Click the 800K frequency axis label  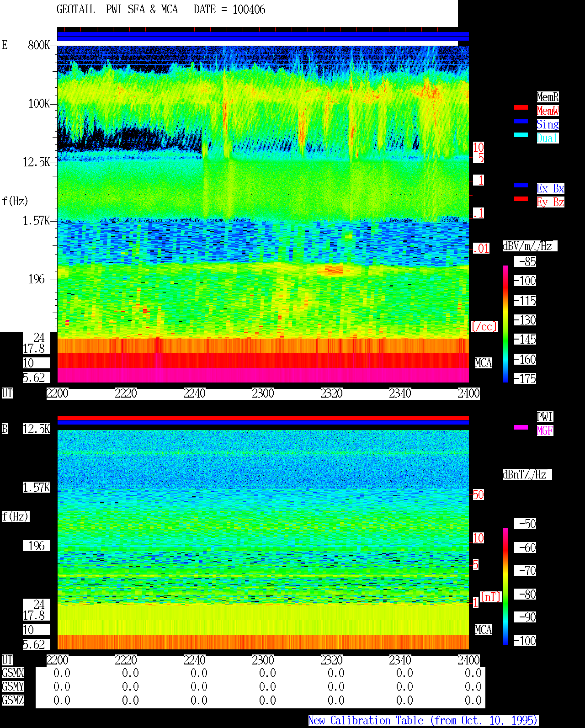(x=39, y=45)
